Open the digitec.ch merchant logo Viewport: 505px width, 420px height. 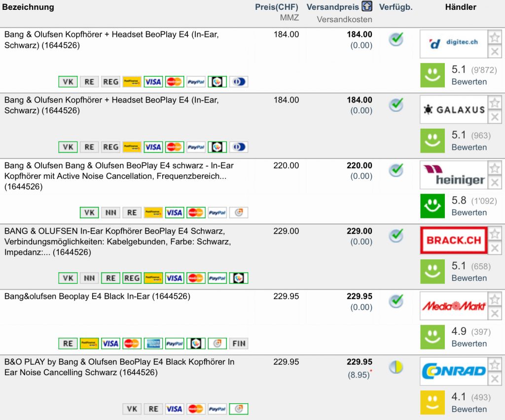pyautogui.click(x=453, y=44)
